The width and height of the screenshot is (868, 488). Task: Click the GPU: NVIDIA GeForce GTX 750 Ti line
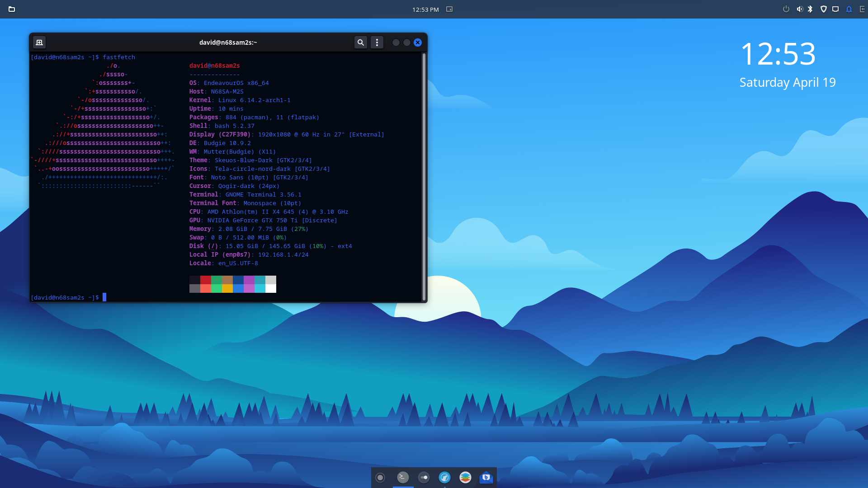[x=264, y=221]
